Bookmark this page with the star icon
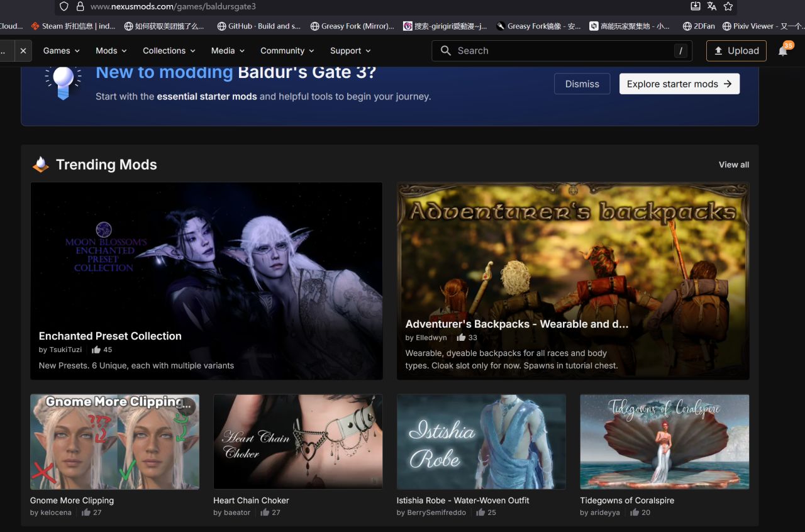Screen dimensions: 805x532 728,6
